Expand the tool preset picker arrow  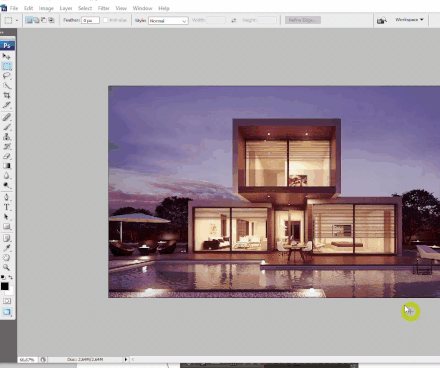(x=17, y=21)
